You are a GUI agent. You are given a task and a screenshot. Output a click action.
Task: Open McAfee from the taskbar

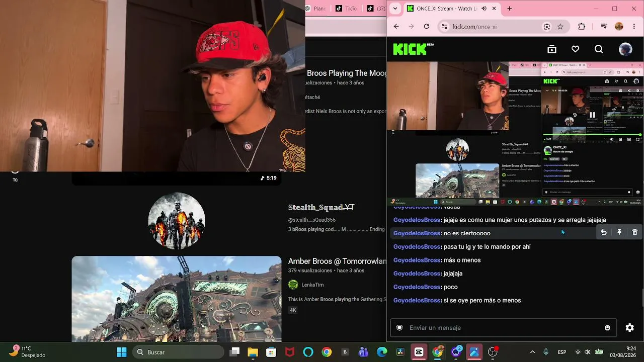tap(290, 352)
